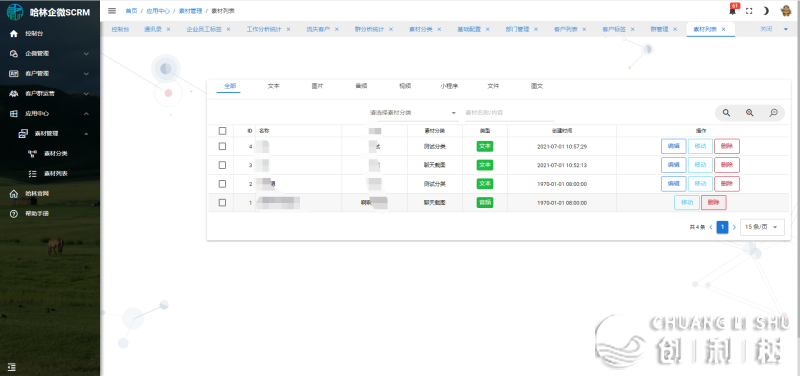
Task: Focus the 素材名称/内容 search field
Action: point(509,113)
